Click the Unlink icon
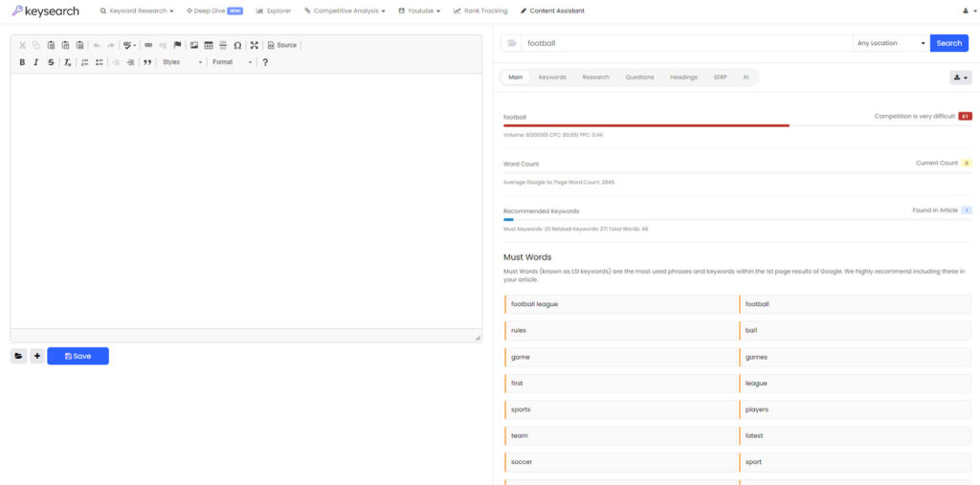This screenshot has height=485, width=980. (x=163, y=45)
